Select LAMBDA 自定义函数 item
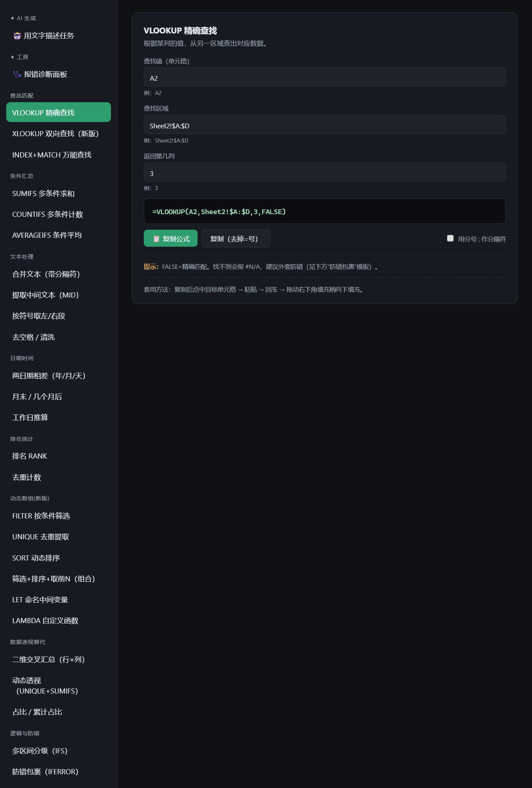The height and width of the screenshot is (788, 532). point(59,621)
